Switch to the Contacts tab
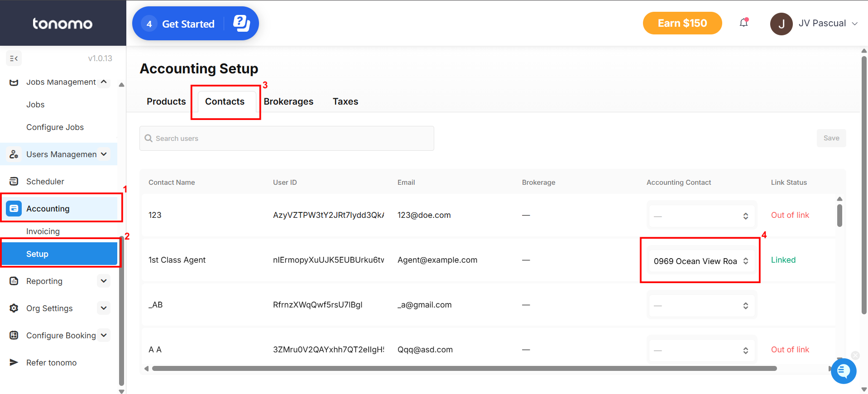 225,101
